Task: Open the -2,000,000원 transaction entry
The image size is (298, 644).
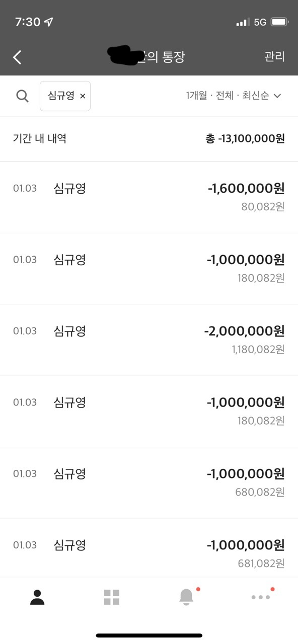Action: point(149,340)
